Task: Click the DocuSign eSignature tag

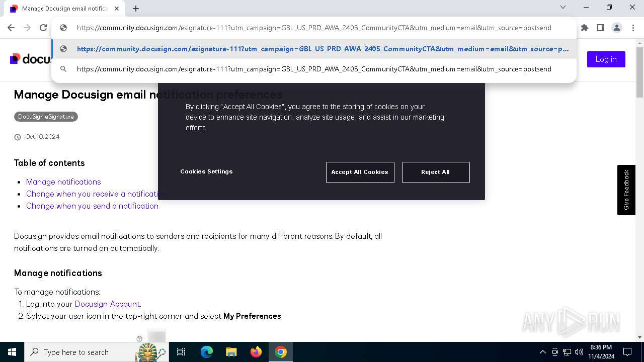Action: click(x=46, y=117)
